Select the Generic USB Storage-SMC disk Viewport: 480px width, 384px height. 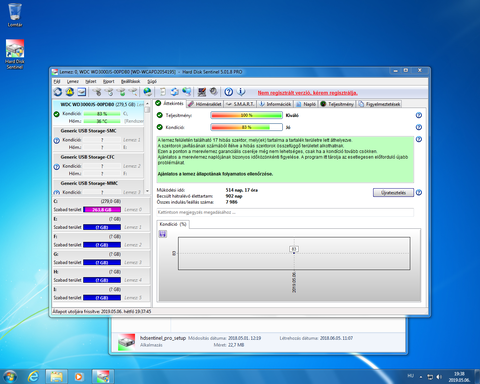click(98, 139)
